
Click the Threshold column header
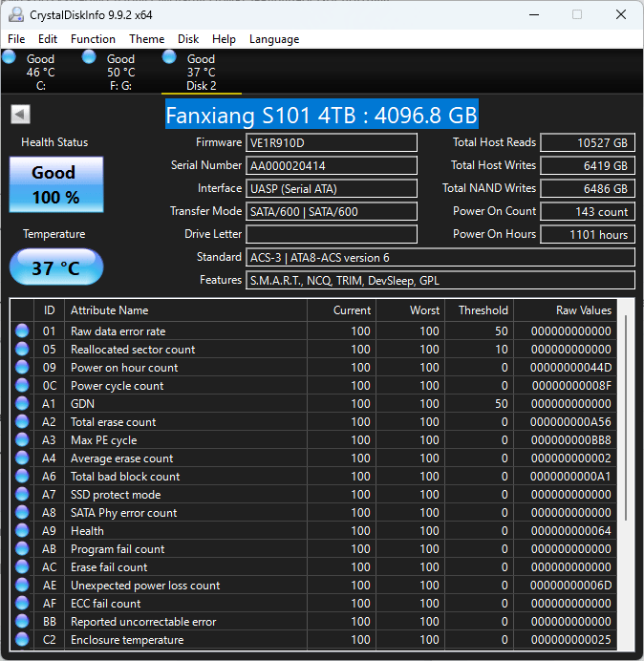[479, 310]
